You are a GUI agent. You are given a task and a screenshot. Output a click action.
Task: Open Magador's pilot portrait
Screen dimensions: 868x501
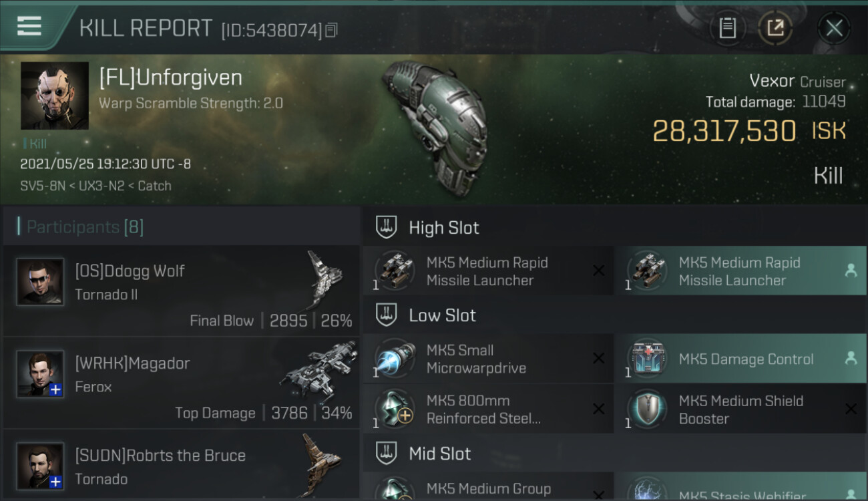[x=40, y=374]
